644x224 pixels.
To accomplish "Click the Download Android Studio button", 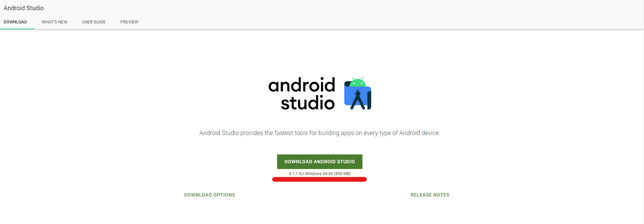I will point(320,162).
